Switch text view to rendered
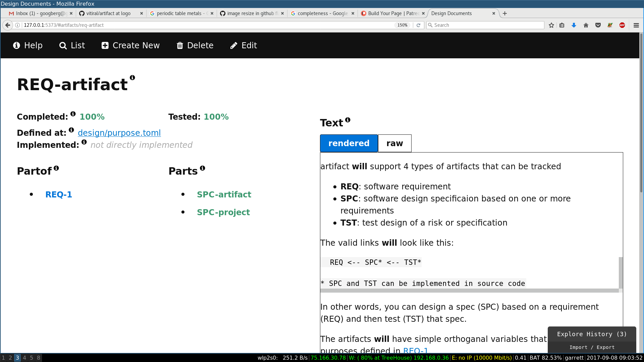644x362 pixels. (349, 143)
